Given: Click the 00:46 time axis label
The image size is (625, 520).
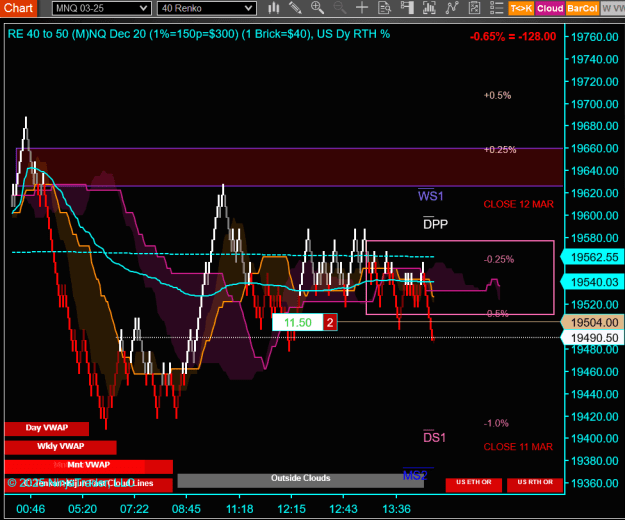Looking at the screenshot, I should tap(31, 509).
